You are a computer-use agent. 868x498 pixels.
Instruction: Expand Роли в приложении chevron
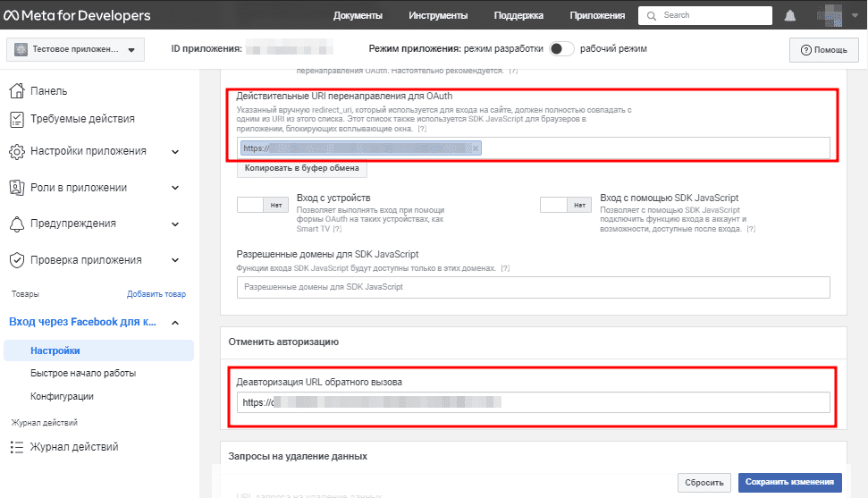175,188
